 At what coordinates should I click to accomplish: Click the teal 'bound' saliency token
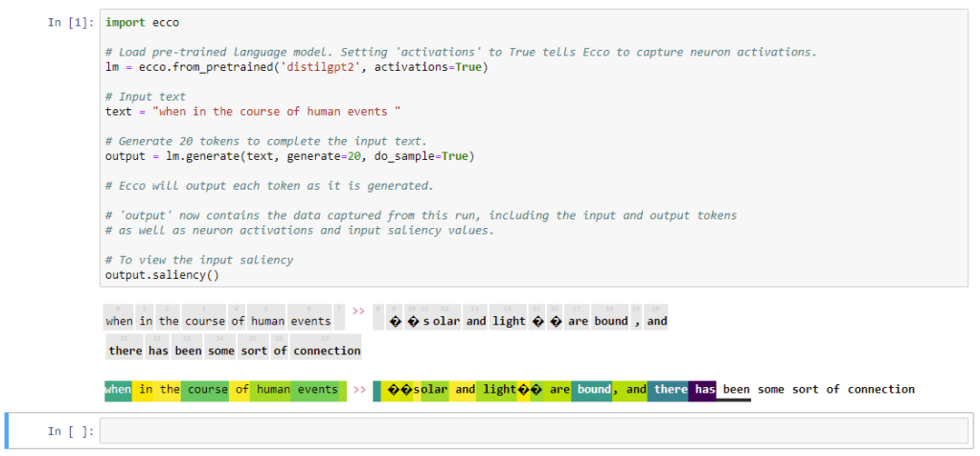594,390
